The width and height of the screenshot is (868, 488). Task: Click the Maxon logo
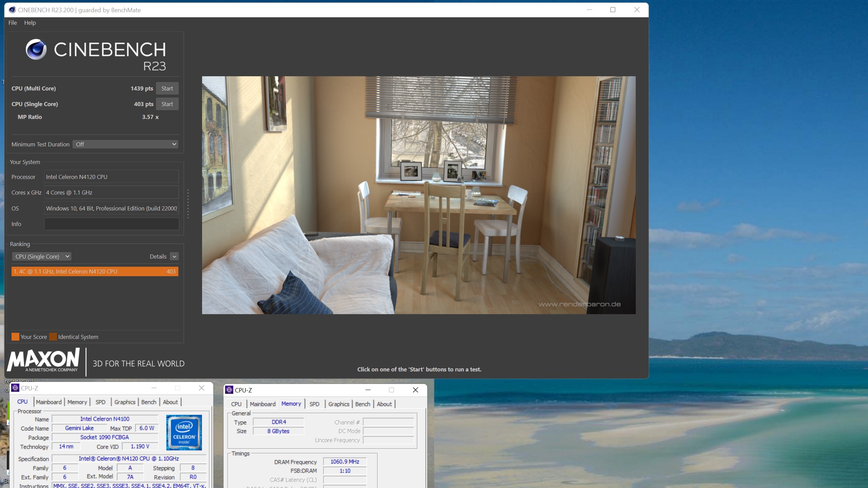coord(43,361)
